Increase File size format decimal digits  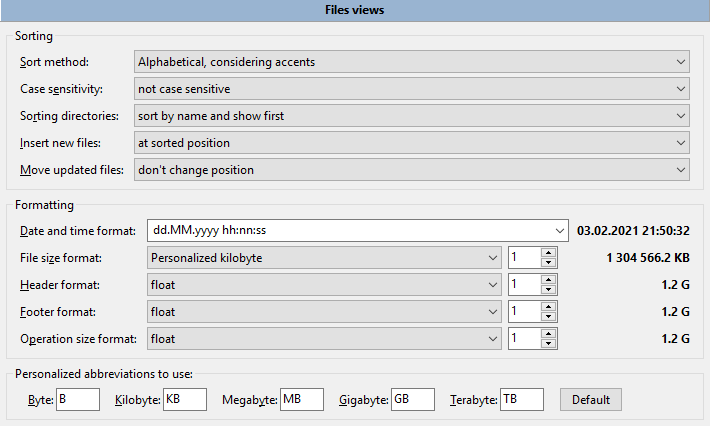[x=548, y=252]
